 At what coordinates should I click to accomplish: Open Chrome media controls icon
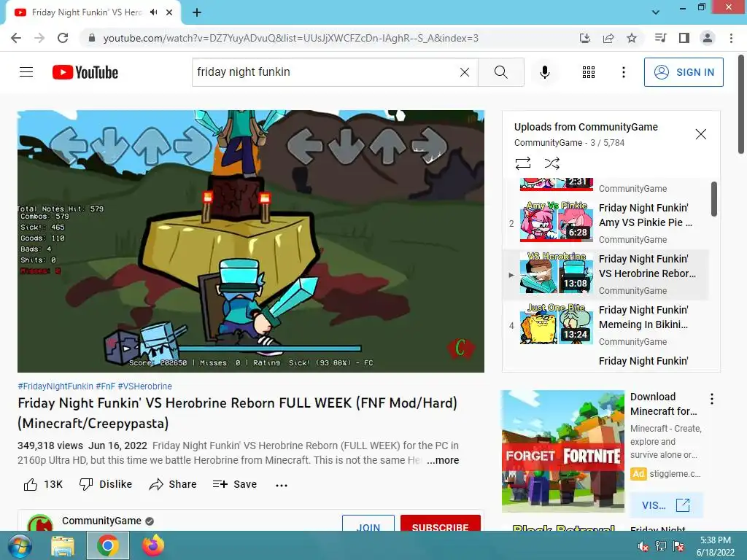661,38
